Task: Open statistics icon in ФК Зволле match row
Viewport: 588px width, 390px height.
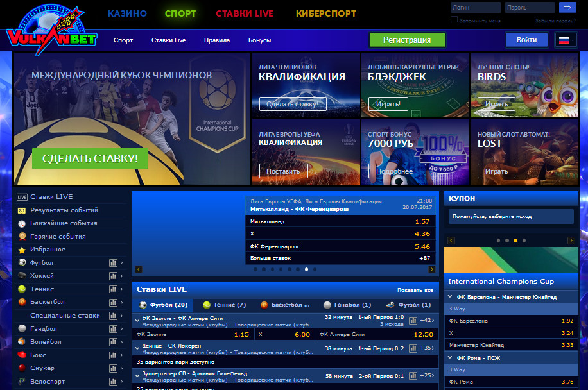Action: coord(413,321)
